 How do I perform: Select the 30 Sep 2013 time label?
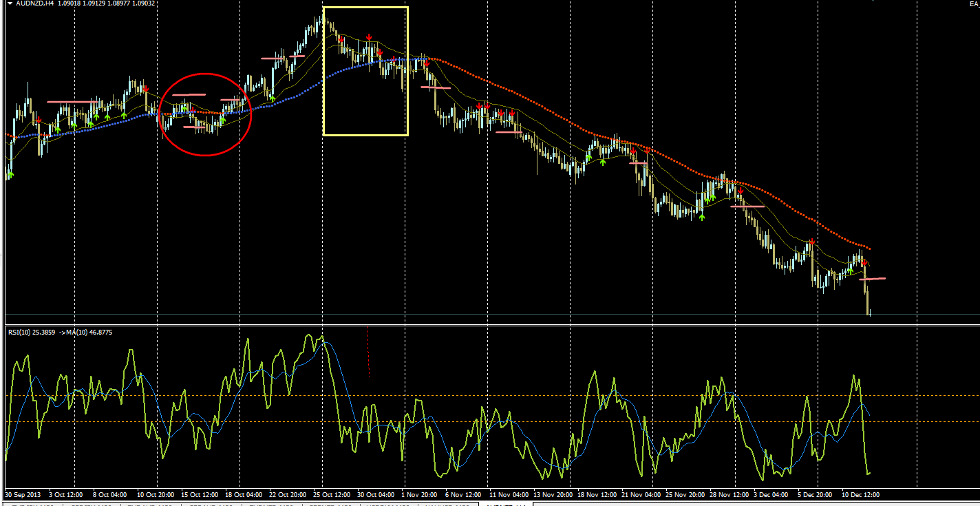click(23, 494)
